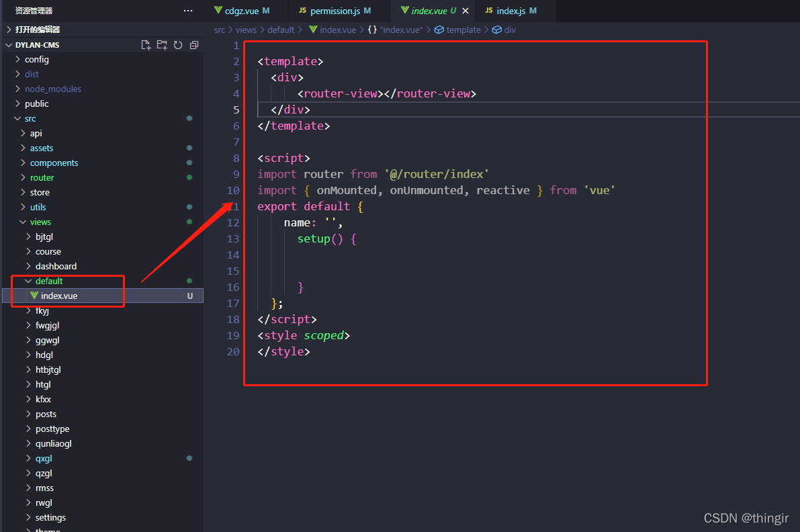The height and width of the screenshot is (532, 800).
Task: Expand the router folder
Action: click(103, 177)
